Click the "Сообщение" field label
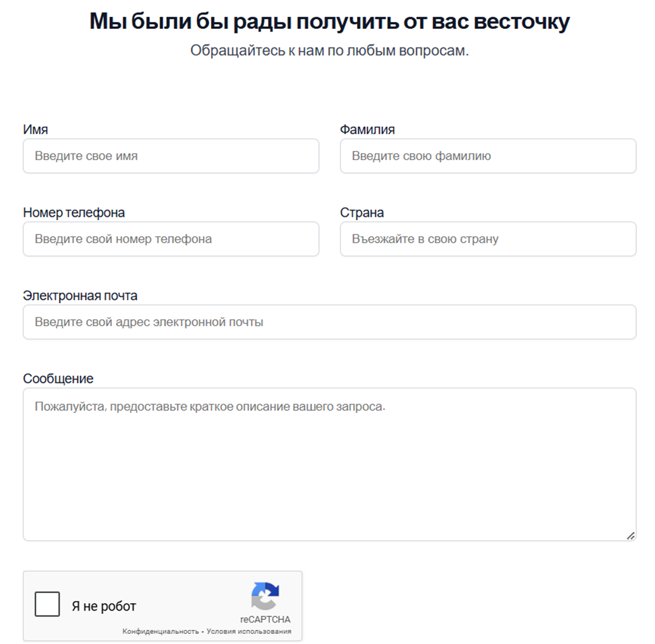 pyautogui.click(x=58, y=379)
